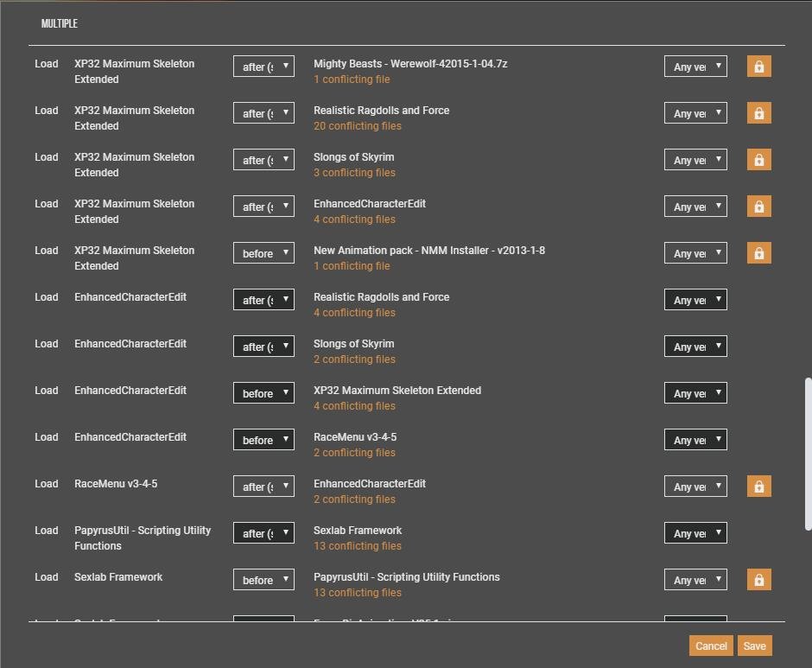Open order dropdown for EnhancedCharacterEdit versus Realistic Ragdolls

click(263, 300)
